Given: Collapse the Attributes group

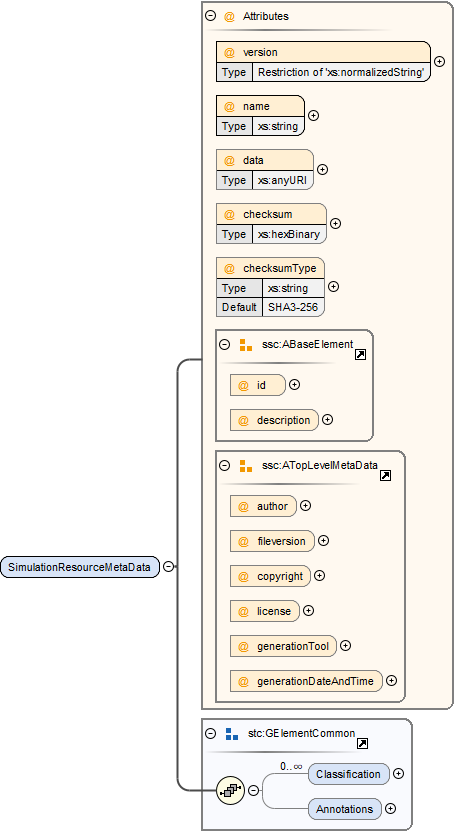Looking at the screenshot, I should click(x=210, y=16).
